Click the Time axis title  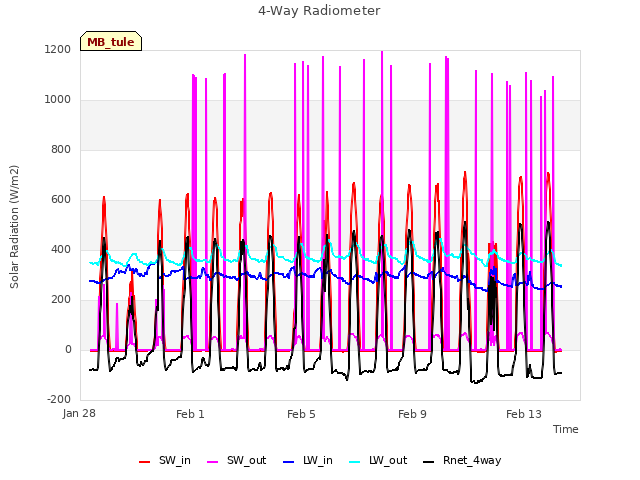point(566,429)
